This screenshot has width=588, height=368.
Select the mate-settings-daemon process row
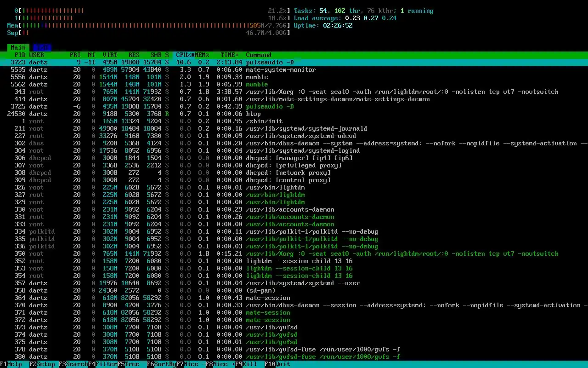[x=294, y=99]
